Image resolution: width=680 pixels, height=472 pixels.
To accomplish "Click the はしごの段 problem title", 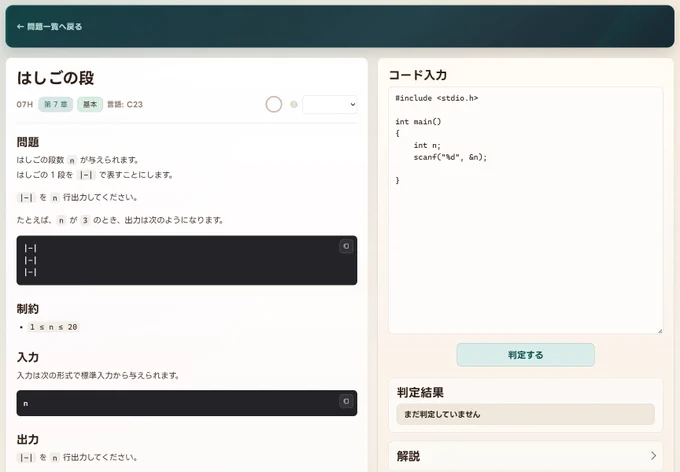I will 56,78.
